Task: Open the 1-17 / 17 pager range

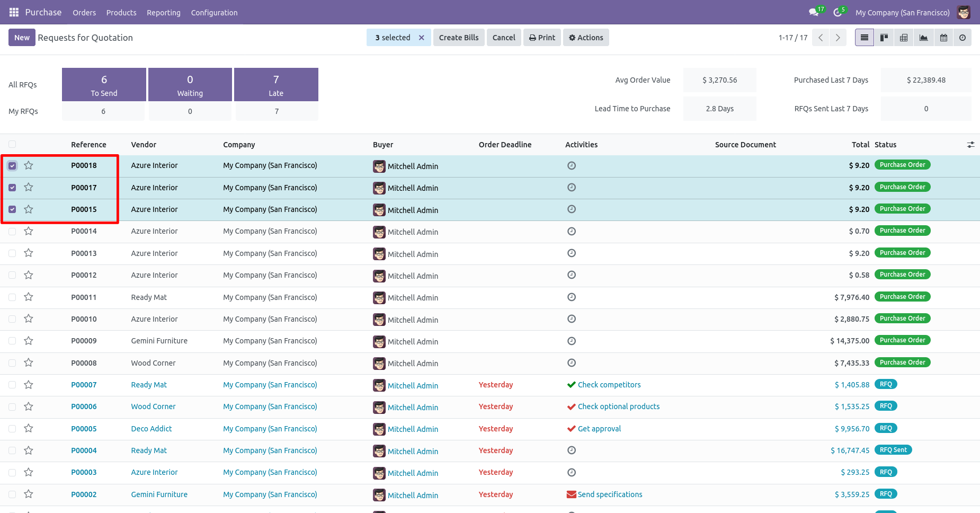Action: [793, 38]
